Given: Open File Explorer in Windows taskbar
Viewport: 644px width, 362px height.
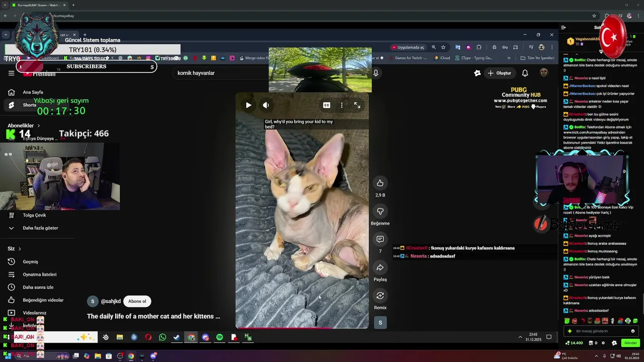Looking at the screenshot, I should pos(98,356).
